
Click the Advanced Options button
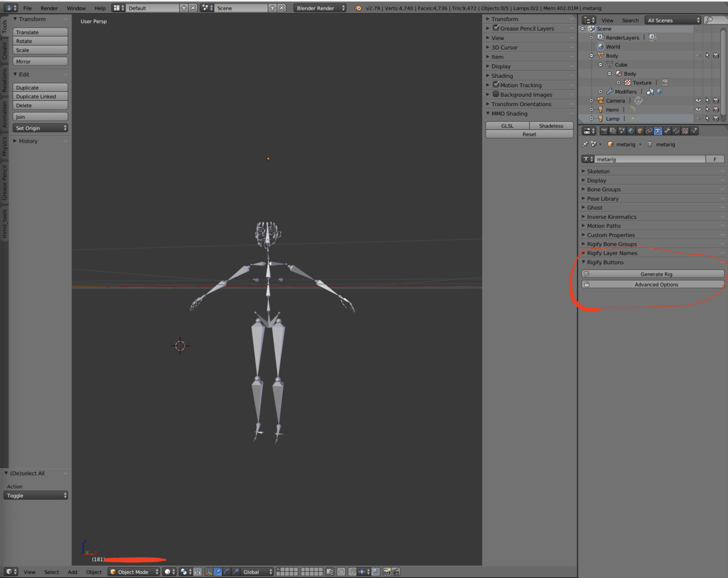[653, 284]
